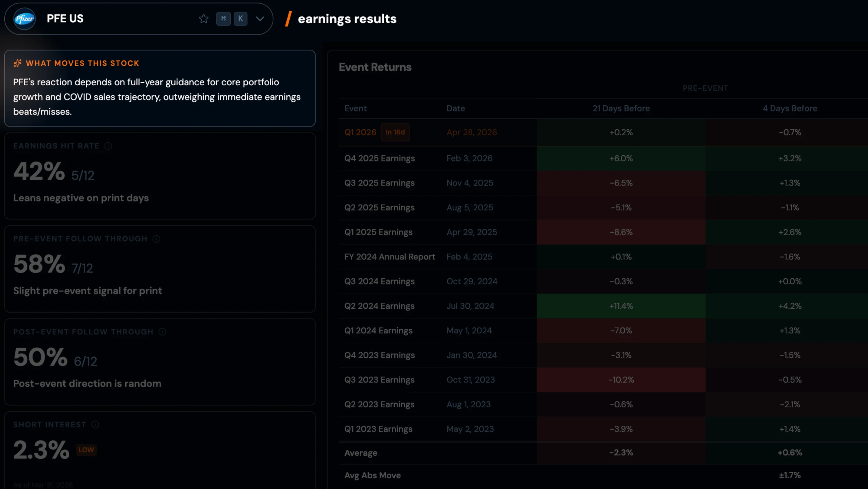Open FY 2024 Annual Report event
Image resolution: width=868 pixels, height=489 pixels.
point(389,257)
